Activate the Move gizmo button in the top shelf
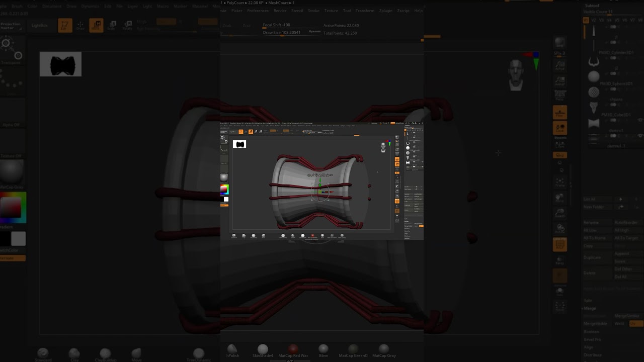The image size is (644, 362). (x=96, y=26)
